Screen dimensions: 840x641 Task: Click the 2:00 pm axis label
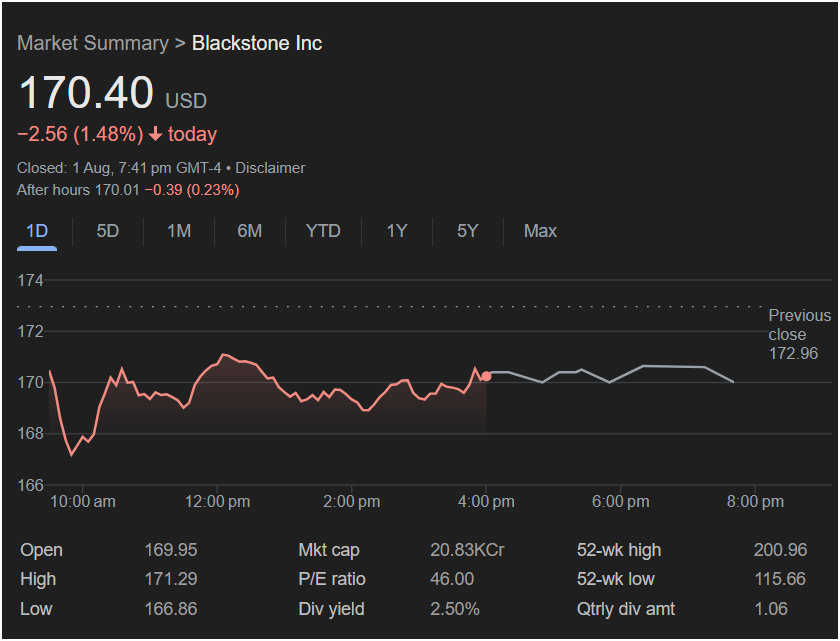351,502
